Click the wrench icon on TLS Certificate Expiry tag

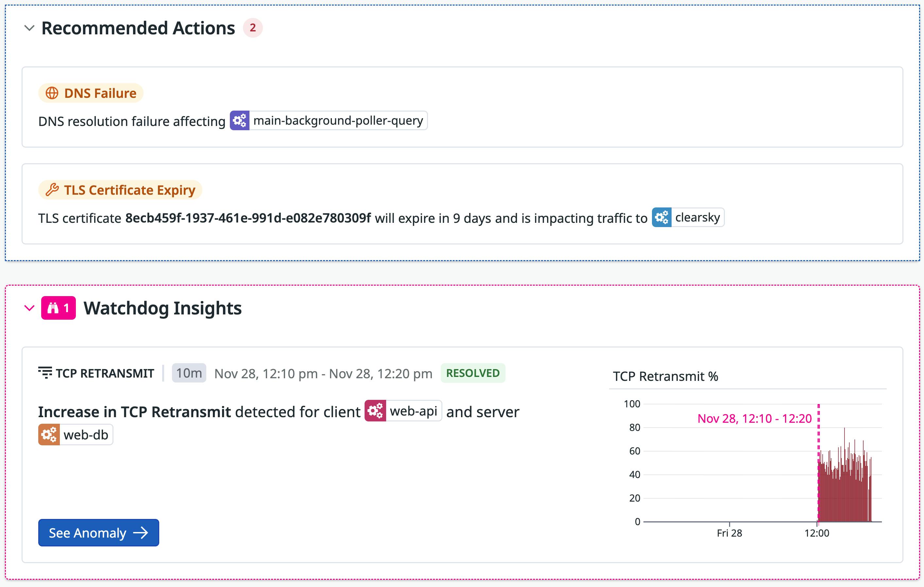52,189
